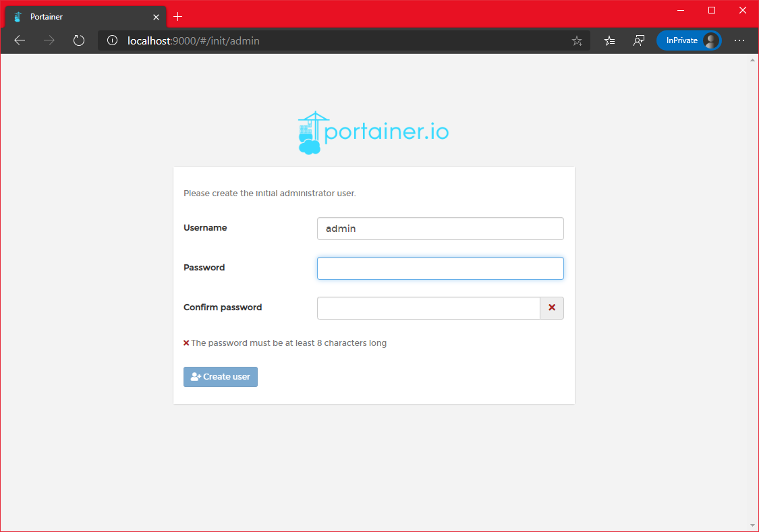Close the Portainer tab
Image resolution: width=759 pixels, height=532 pixels.
(x=156, y=17)
